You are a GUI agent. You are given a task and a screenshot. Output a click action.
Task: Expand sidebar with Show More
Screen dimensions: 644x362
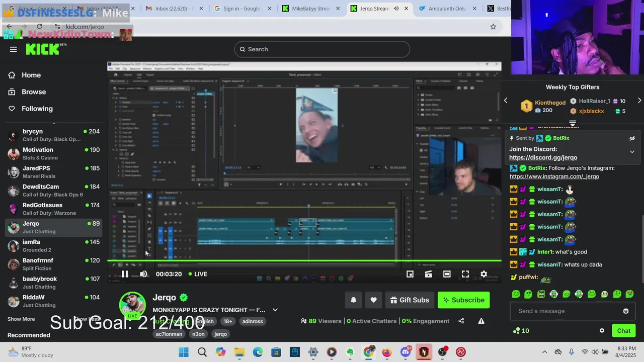(21, 319)
